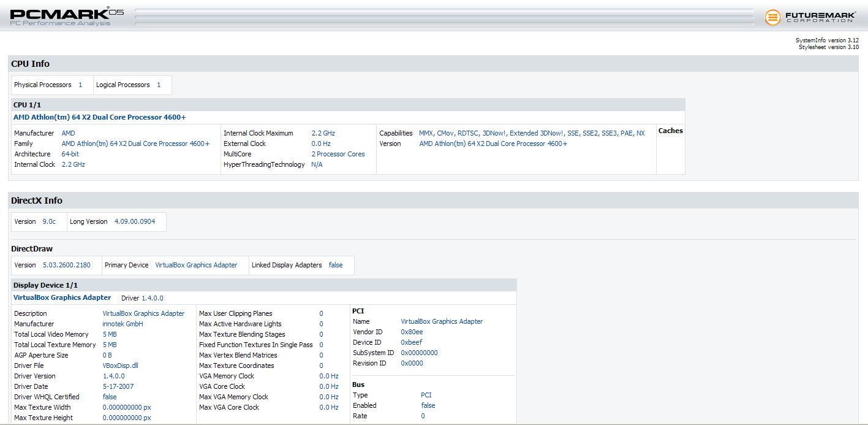
Task: Click the Max Texture Width value
Action: click(127, 407)
